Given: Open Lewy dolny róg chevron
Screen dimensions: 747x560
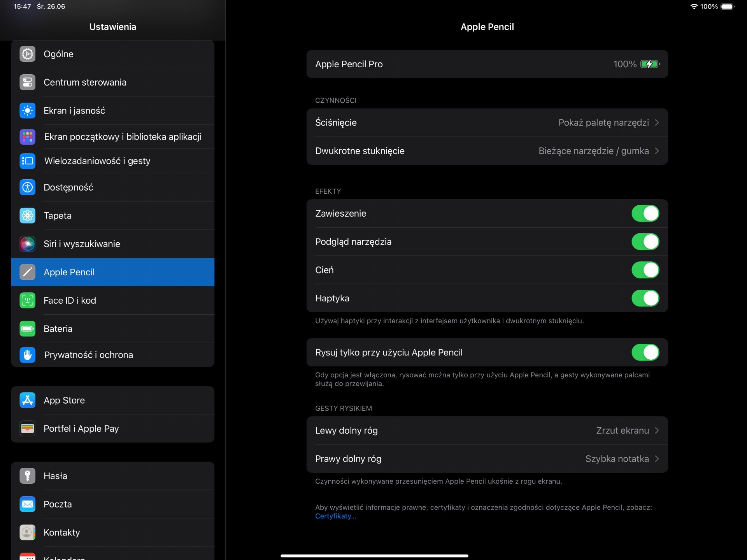Looking at the screenshot, I should click(x=657, y=430).
